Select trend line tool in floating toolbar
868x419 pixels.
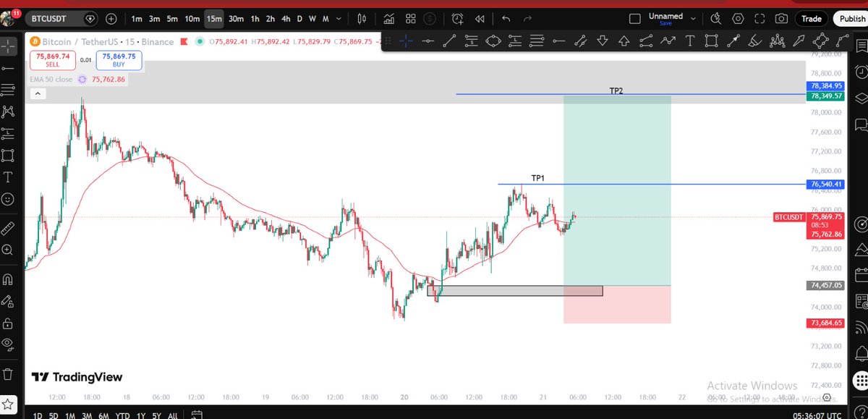[x=450, y=41]
